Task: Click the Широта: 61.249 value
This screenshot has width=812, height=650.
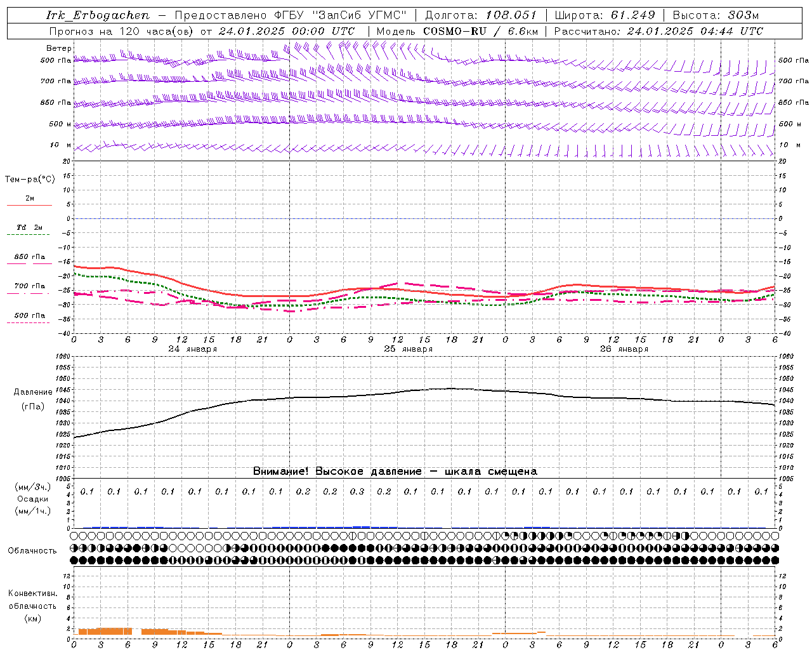Action: pos(605,16)
